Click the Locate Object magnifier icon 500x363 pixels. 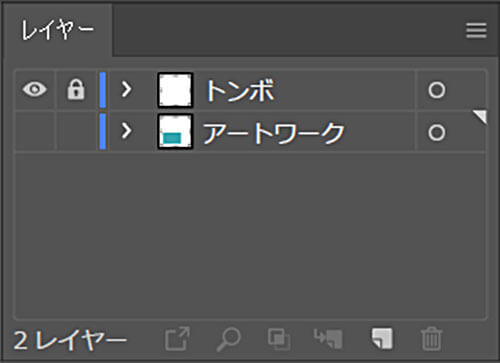(229, 339)
